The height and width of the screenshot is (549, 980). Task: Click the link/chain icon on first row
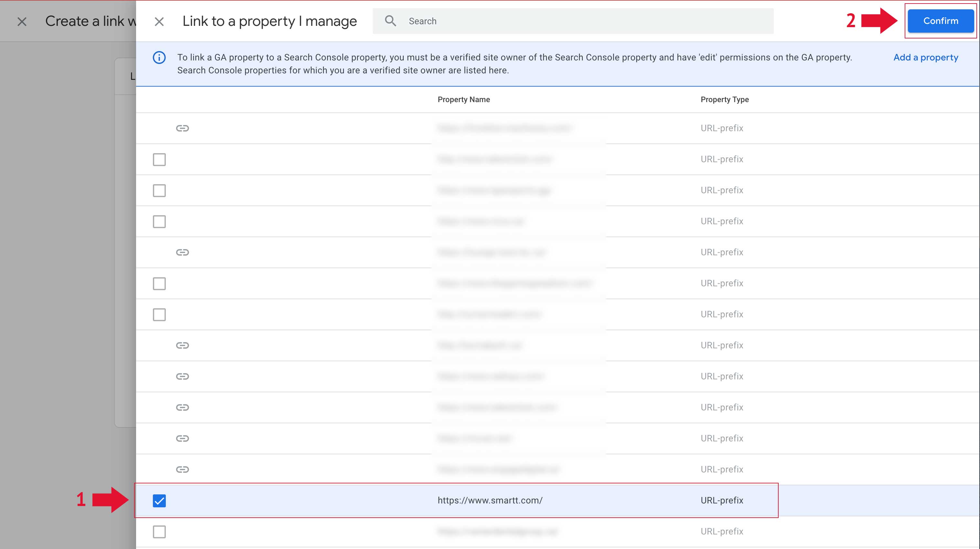pos(182,128)
